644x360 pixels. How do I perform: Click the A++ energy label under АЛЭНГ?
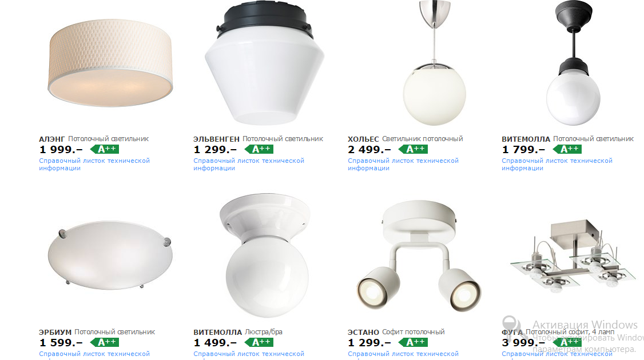tap(104, 149)
